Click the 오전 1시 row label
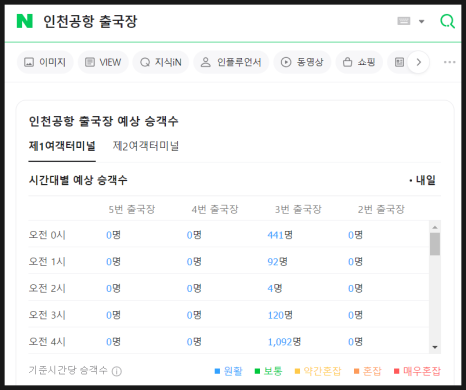This screenshot has width=466, height=390. (x=47, y=262)
